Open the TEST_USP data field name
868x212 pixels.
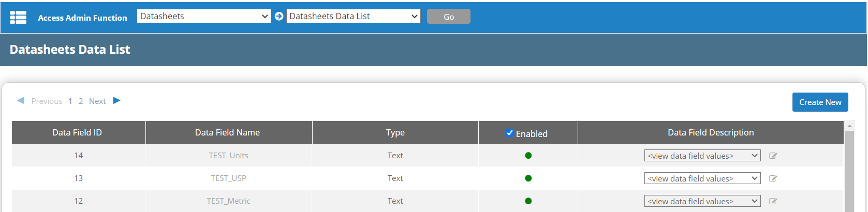point(228,178)
